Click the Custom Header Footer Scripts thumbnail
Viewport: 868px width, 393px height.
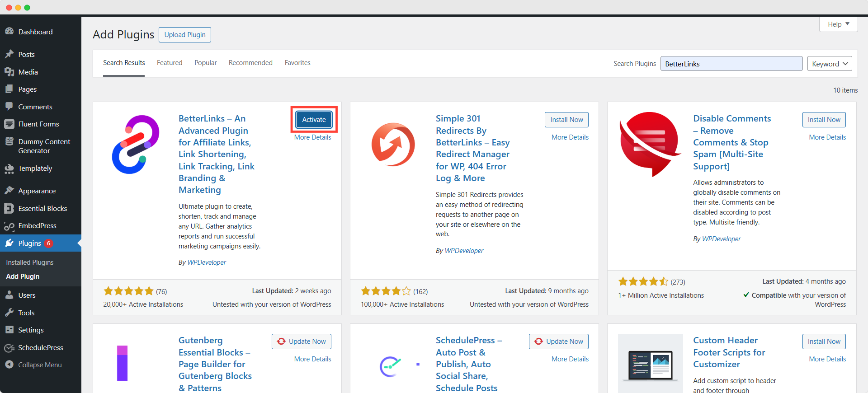[x=651, y=363]
